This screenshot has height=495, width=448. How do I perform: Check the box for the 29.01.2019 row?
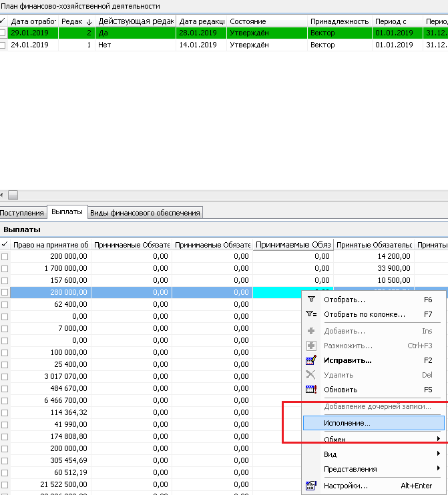pos(4,32)
